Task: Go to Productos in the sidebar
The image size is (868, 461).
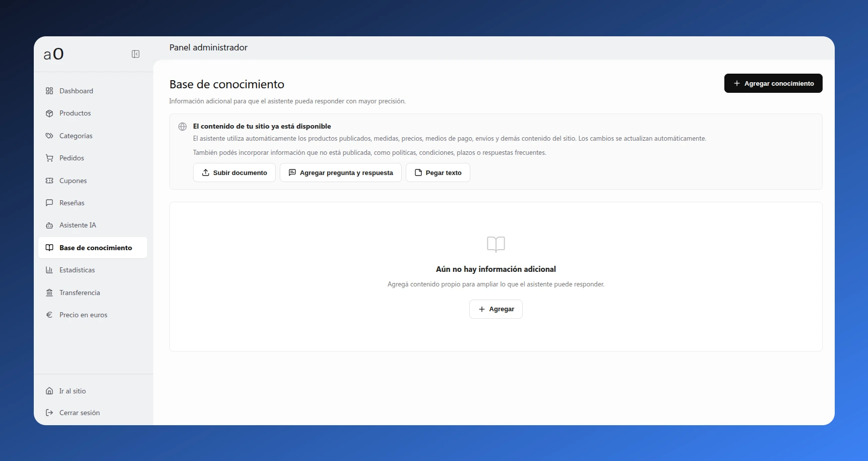Action: pos(93,113)
